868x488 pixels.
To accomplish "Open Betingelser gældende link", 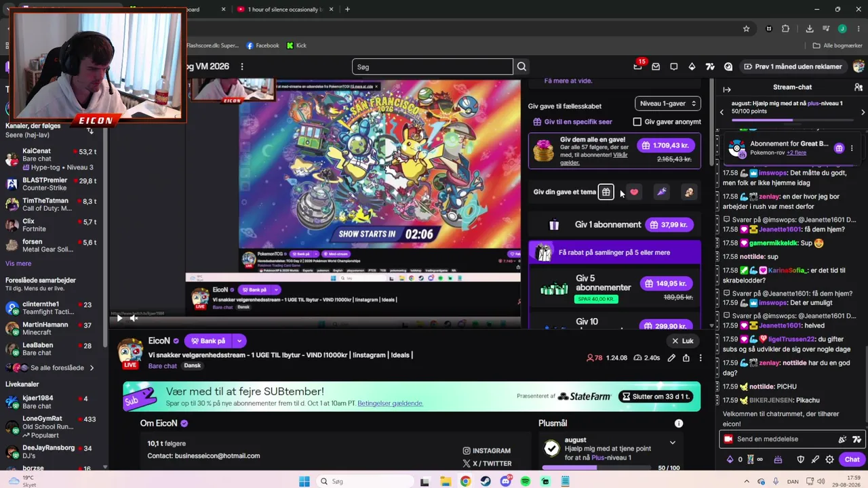I will click(391, 403).
